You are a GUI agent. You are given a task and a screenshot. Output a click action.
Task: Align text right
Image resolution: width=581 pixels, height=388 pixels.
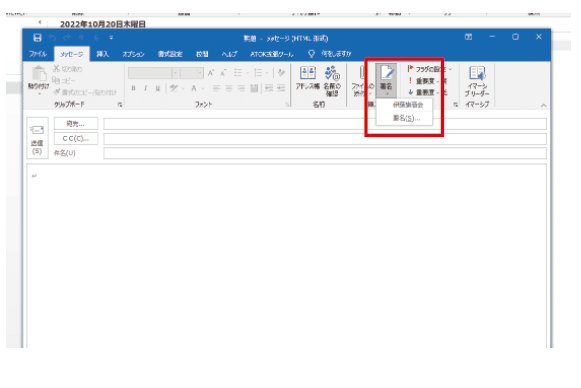(x=241, y=88)
